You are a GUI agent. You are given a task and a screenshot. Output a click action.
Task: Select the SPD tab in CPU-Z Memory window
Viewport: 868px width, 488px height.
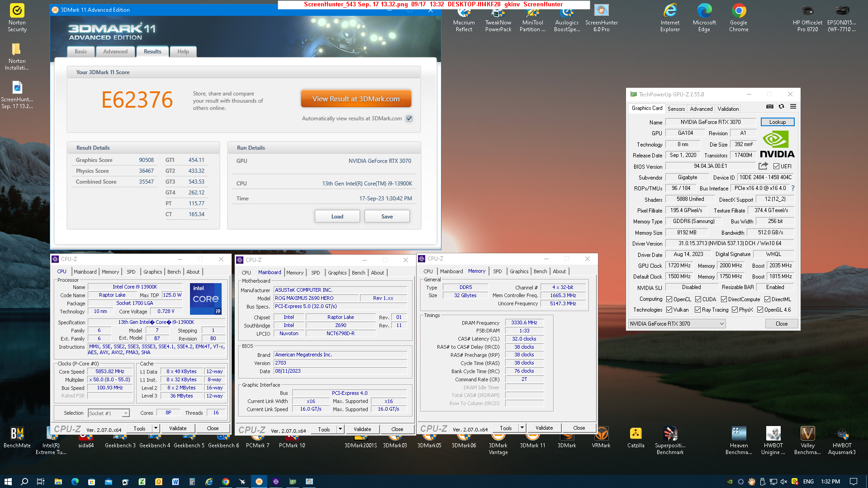click(497, 271)
